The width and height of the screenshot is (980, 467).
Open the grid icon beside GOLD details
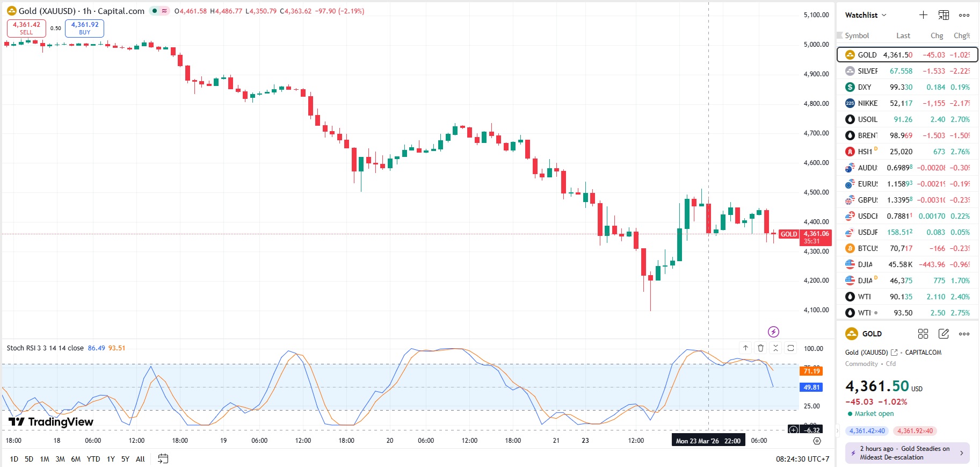click(923, 334)
